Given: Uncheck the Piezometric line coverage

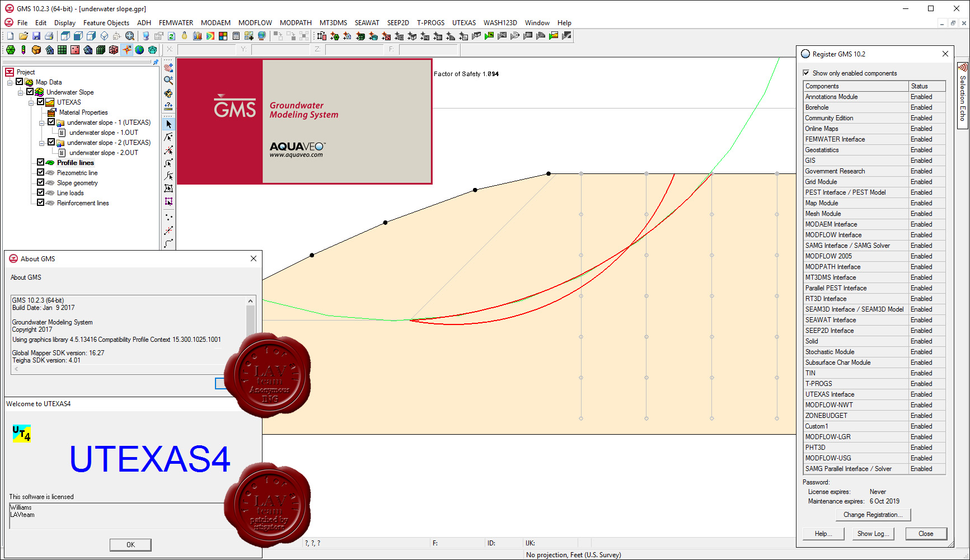Looking at the screenshot, I should [41, 172].
